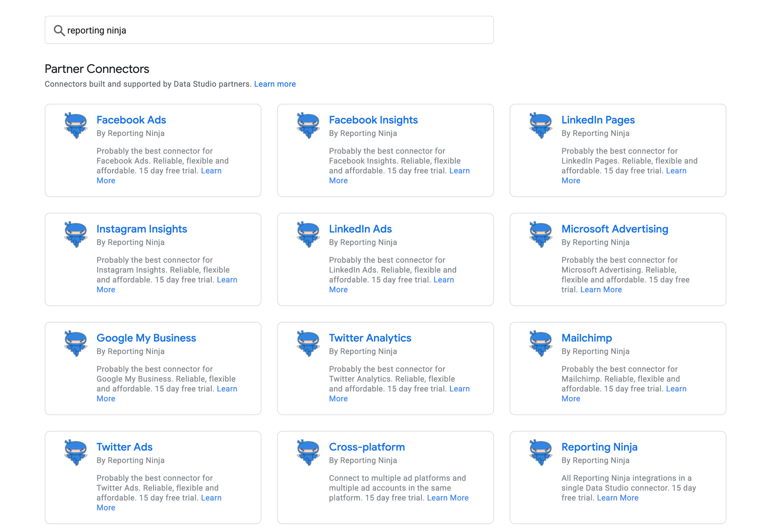Open the Microsoft Advertising connector
Screen dimensions: 775x532
[615, 229]
